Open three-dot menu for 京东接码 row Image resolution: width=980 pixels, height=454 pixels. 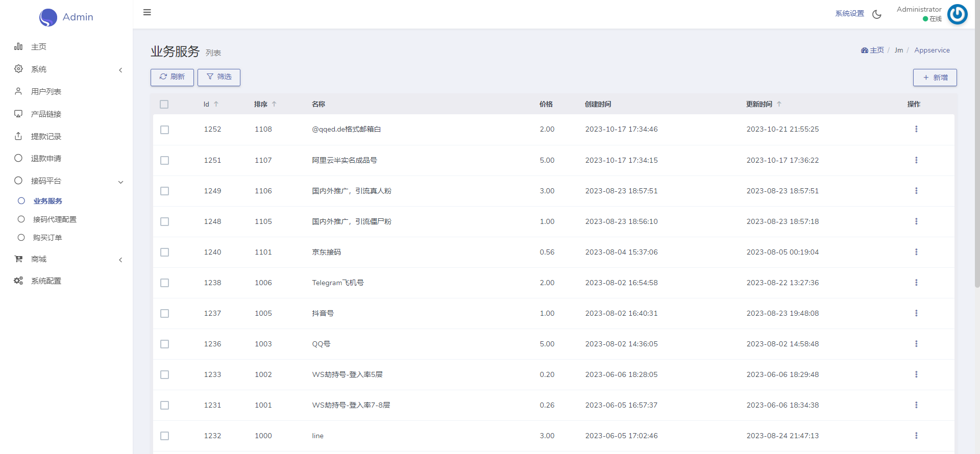tap(916, 252)
